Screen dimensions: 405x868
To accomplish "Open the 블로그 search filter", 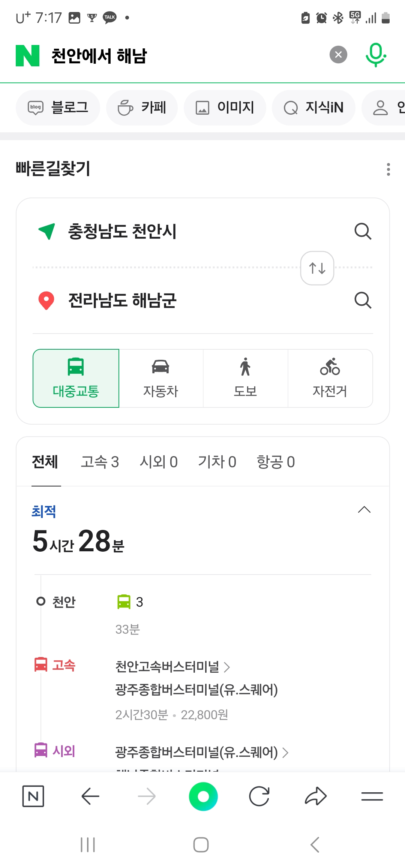I will (58, 108).
